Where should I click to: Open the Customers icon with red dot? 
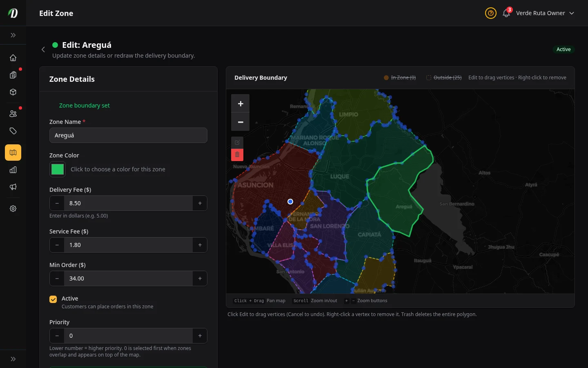point(13,113)
